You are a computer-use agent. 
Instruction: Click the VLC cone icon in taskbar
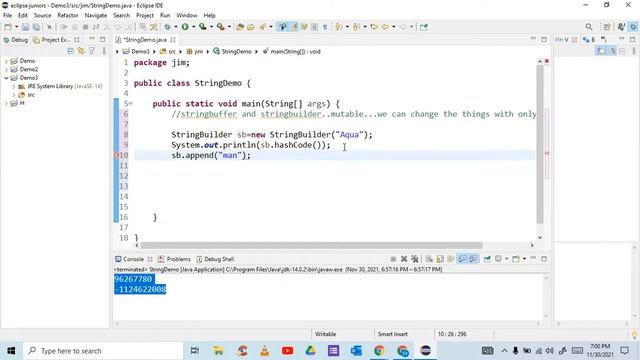click(265, 351)
